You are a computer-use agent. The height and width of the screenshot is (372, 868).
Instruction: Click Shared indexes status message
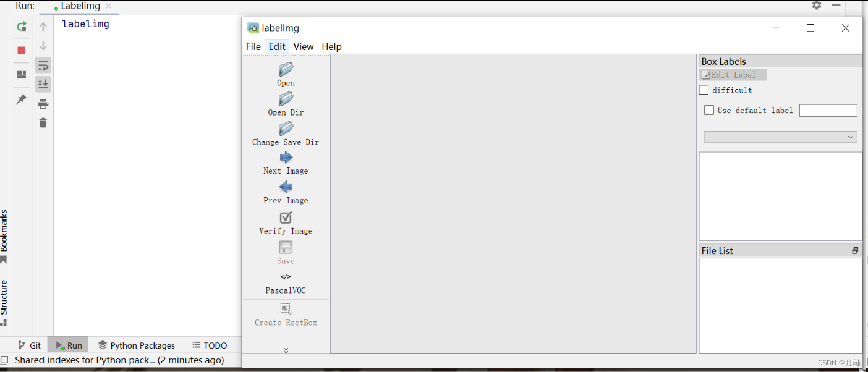[119, 360]
